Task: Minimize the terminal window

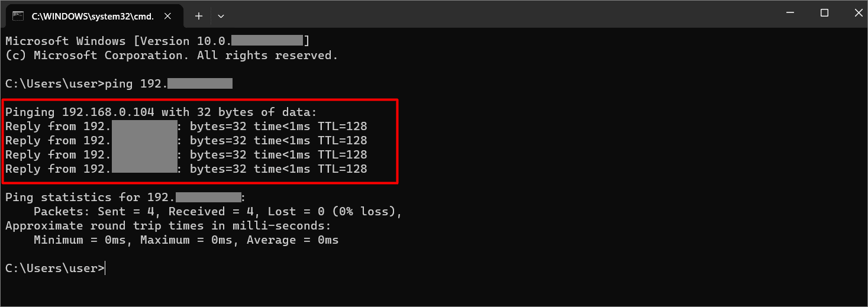Action: pos(792,13)
